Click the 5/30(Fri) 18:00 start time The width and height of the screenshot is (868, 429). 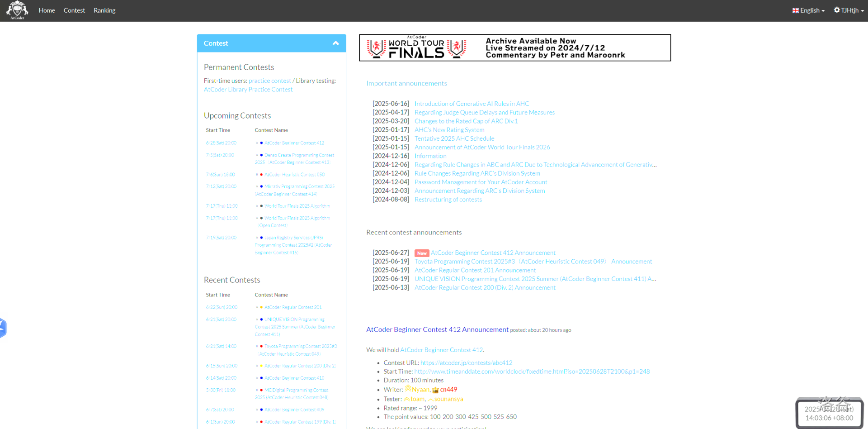(221, 390)
